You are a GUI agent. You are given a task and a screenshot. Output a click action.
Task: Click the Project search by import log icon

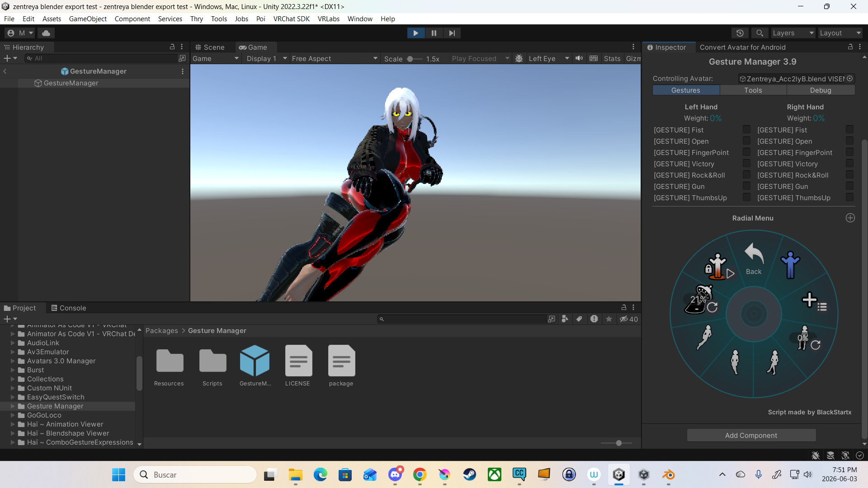(594, 319)
